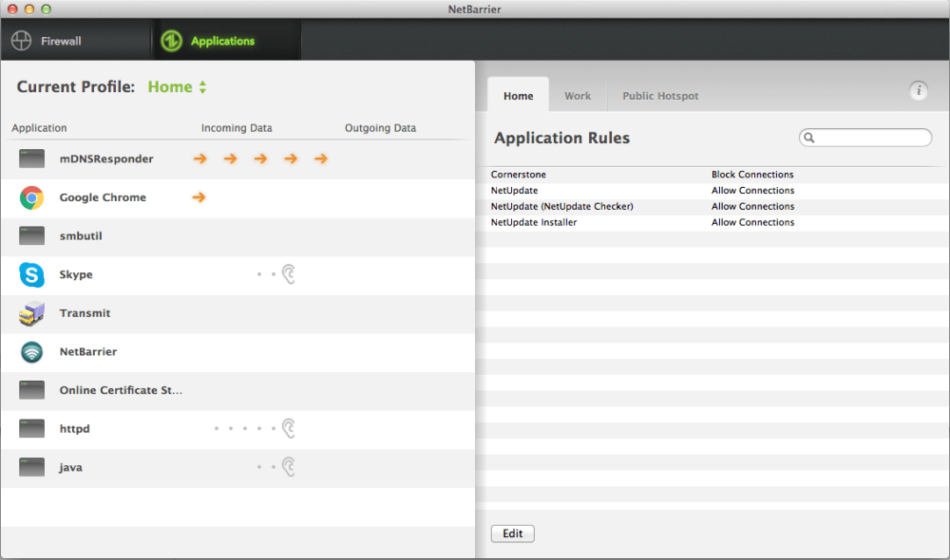Click the Google Chrome icon

[x=31, y=197]
